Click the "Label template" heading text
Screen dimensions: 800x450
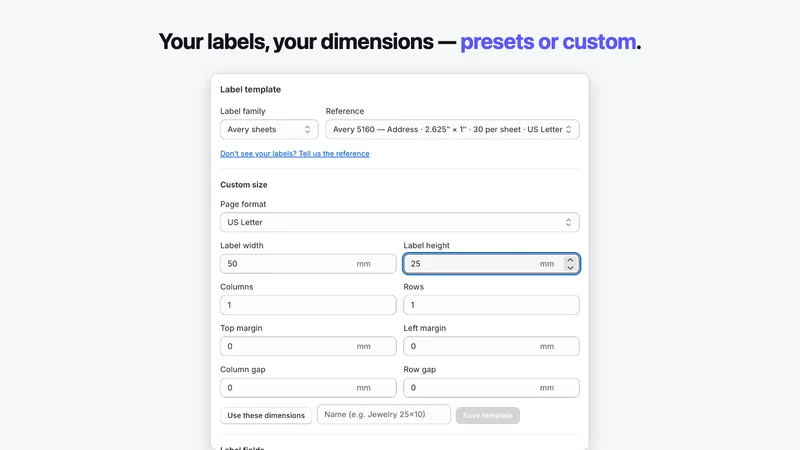point(251,89)
